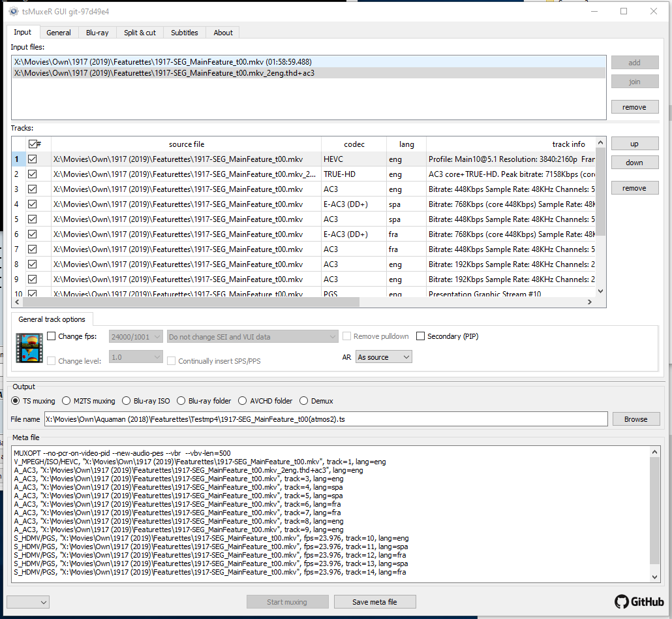This screenshot has height=619, width=672.
Task: Open the Split & cut tab
Action: click(x=140, y=33)
